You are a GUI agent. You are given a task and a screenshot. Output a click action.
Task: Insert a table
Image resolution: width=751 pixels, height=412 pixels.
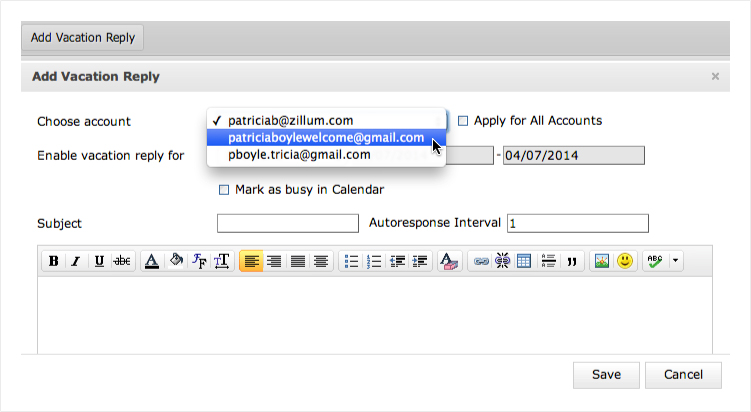(x=524, y=261)
